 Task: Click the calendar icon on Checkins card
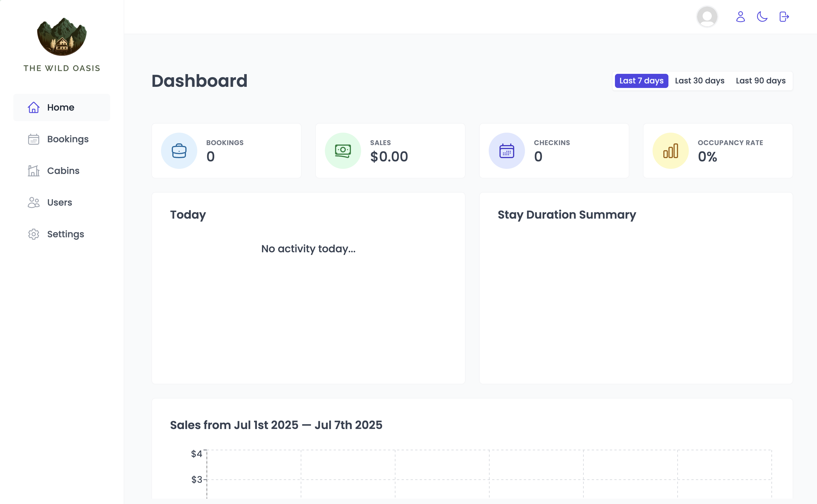click(x=507, y=151)
